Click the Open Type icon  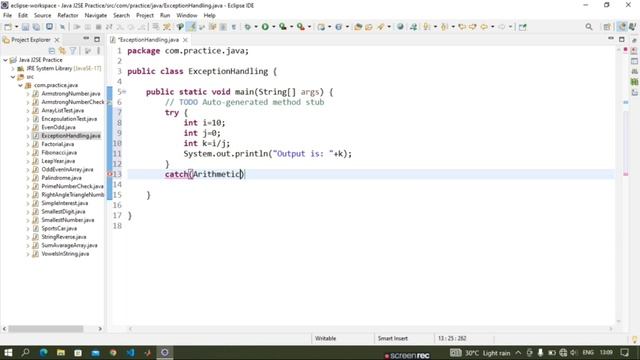(358, 27)
